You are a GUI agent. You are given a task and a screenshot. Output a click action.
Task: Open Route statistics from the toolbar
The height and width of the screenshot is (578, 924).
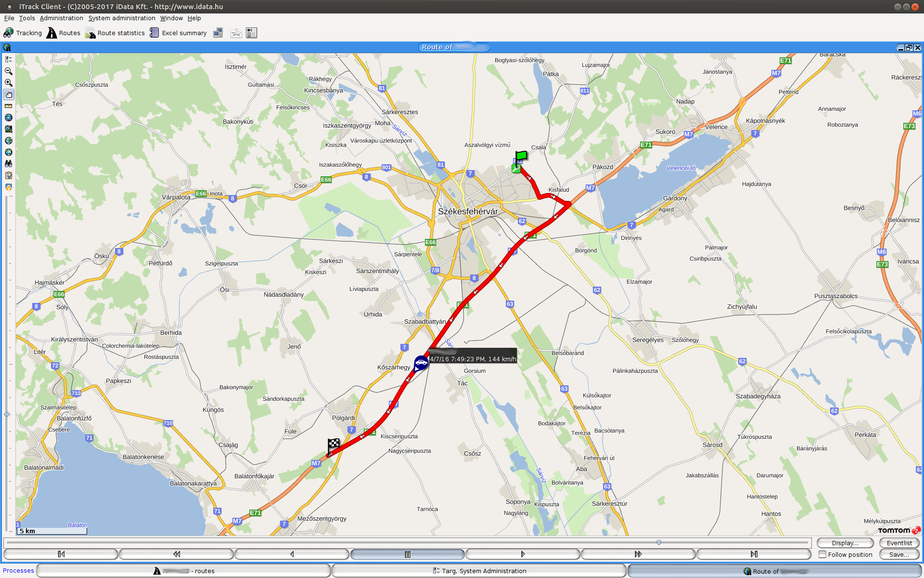click(x=115, y=33)
